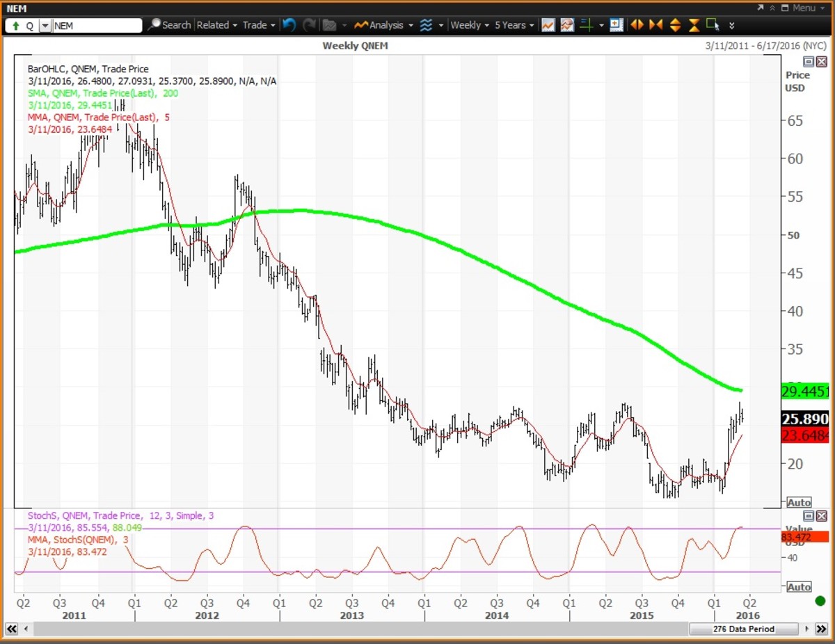Viewport: 835px width, 644px height.
Task: Open the Trade menu
Action: (x=259, y=25)
